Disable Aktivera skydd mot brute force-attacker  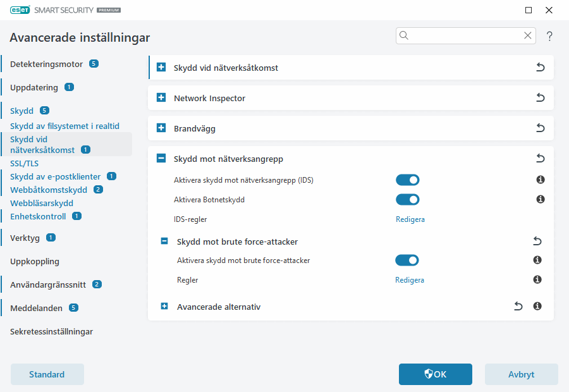407,260
